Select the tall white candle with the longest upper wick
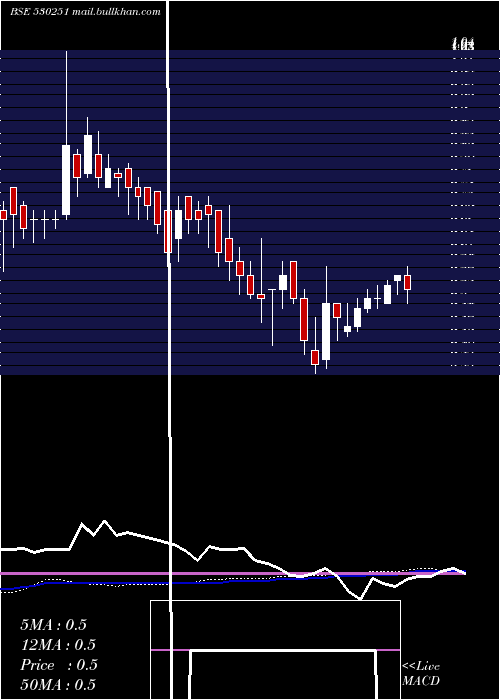Screen dimensions: 500x700 66,180
